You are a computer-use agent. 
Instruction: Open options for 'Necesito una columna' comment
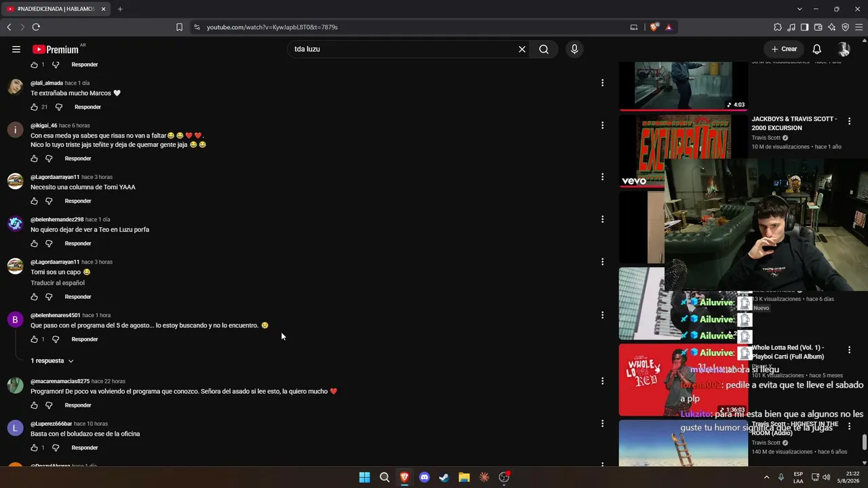(x=602, y=177)
